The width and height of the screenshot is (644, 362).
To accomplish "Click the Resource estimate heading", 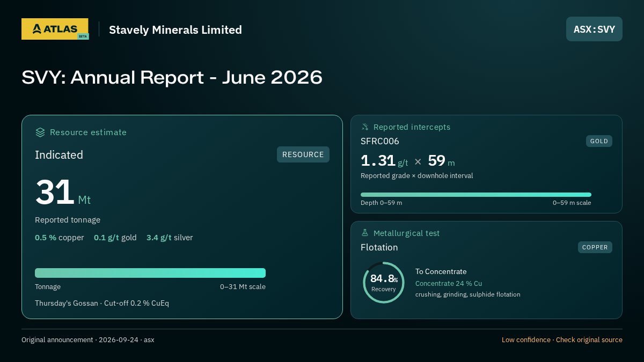I will [88, 132].
